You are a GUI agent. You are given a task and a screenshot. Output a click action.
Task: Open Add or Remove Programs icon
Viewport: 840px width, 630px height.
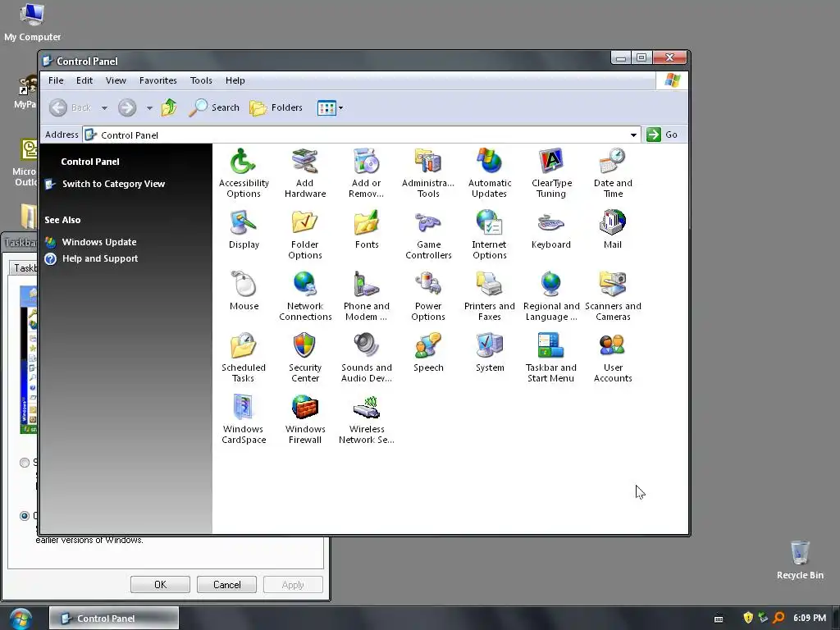367,172
